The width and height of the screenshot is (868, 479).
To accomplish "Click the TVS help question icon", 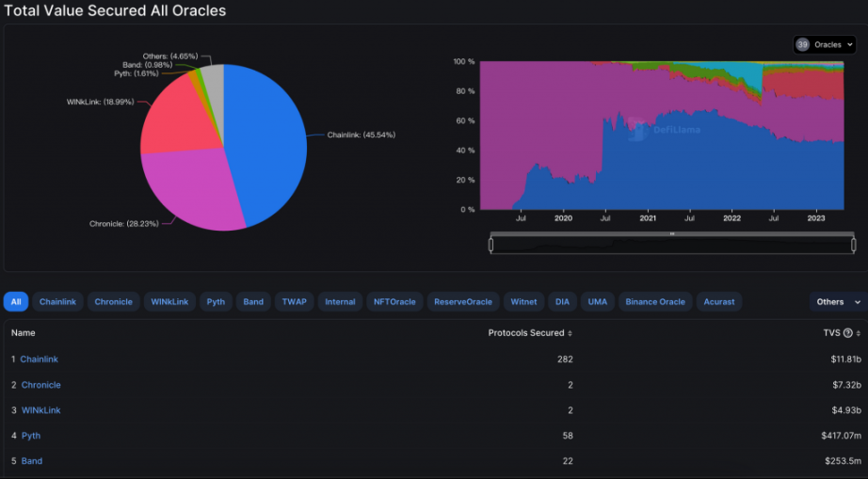I will pos(847,333).
